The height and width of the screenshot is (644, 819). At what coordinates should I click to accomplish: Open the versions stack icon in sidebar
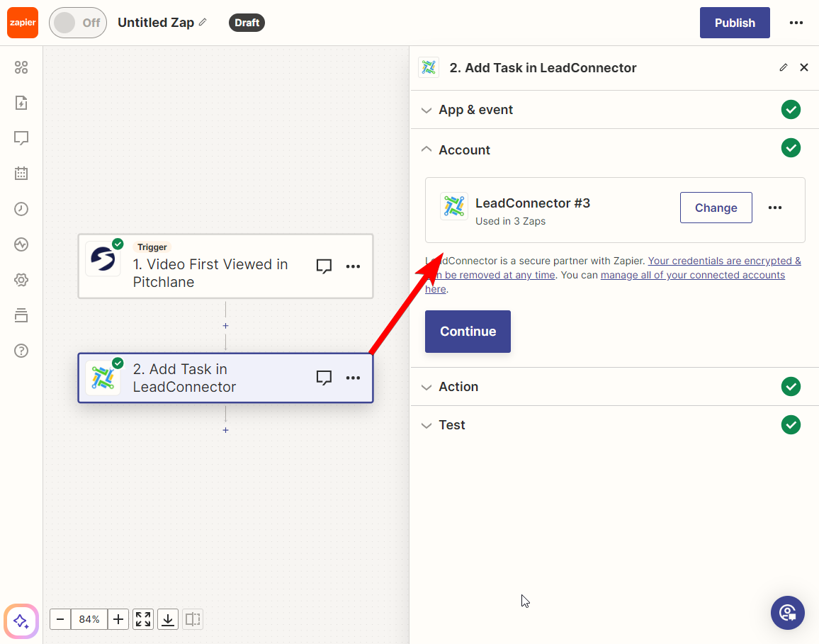[x=21, y=315]
